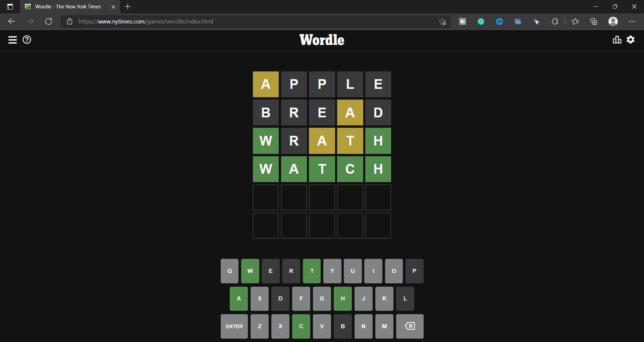View site information lock icon
Screen dimensions: 644x342
(x=69, y=21)
